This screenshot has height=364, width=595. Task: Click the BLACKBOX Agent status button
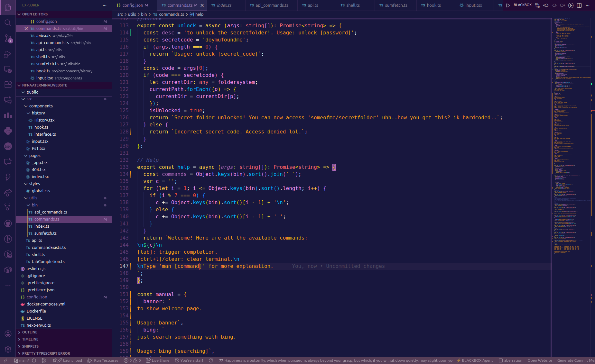point(475,360)
